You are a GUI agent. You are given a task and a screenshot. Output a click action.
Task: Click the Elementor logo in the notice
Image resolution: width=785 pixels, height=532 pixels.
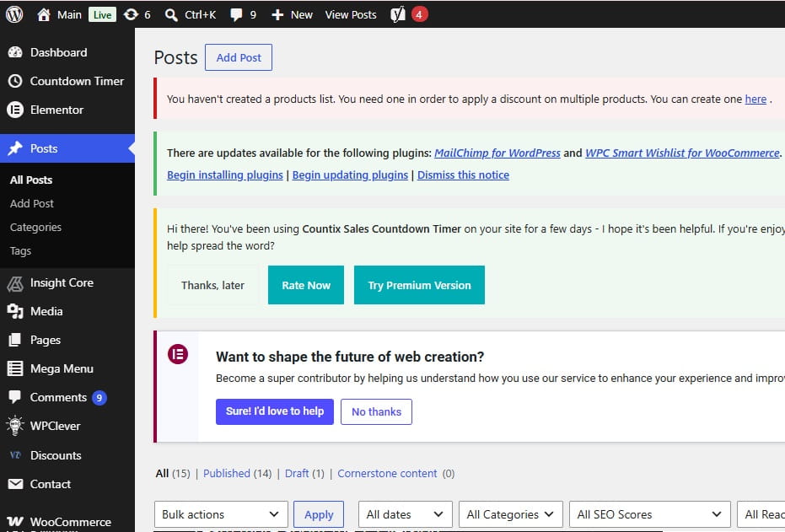tap(178, 354)
